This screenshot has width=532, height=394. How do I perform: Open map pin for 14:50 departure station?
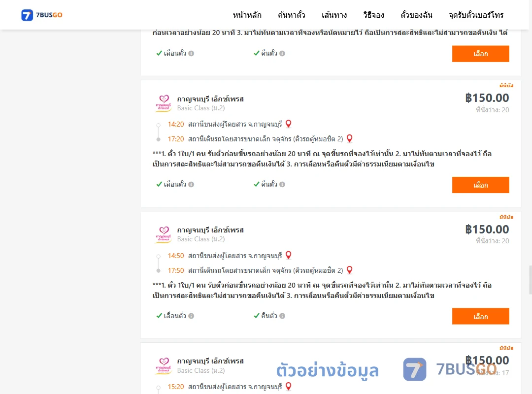tap(288, 255)
